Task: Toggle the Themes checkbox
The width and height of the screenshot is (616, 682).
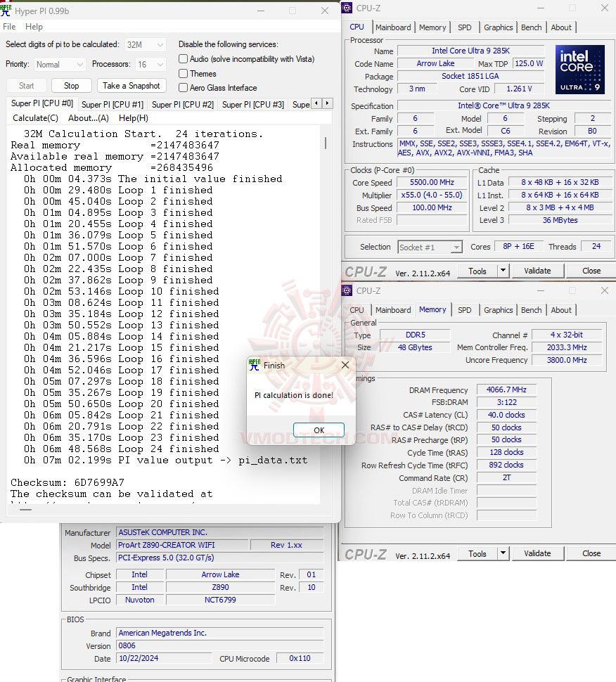Action: click(183, 74)
